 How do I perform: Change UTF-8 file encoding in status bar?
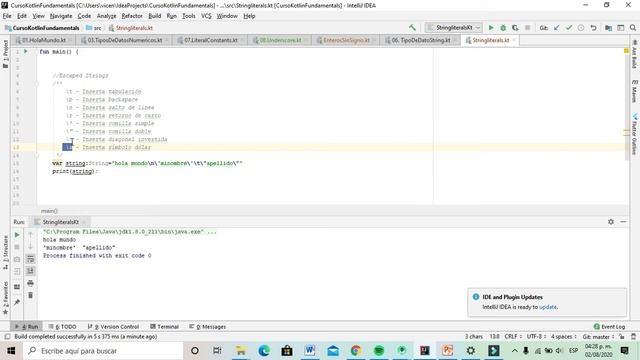[x=536, y=337]
